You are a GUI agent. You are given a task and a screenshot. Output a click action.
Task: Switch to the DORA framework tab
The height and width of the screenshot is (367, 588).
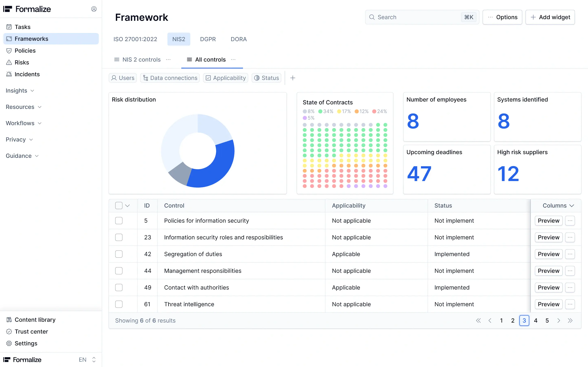click(x=239, y=39)
